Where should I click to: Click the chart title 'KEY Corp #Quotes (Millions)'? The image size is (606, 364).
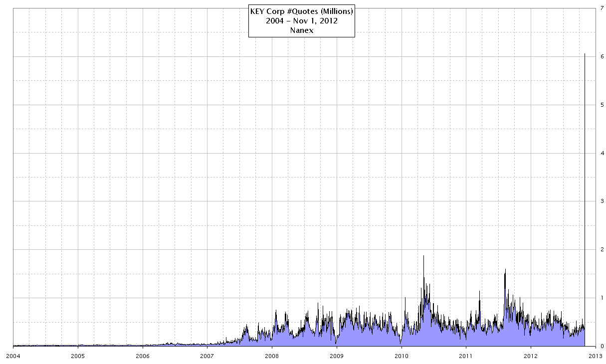coord(301,11)
